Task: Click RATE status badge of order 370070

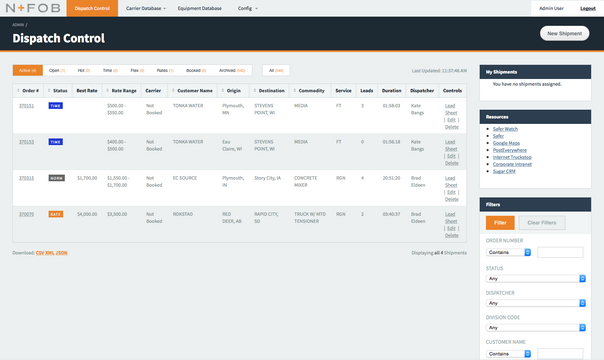Action: [x=55, y=214]
